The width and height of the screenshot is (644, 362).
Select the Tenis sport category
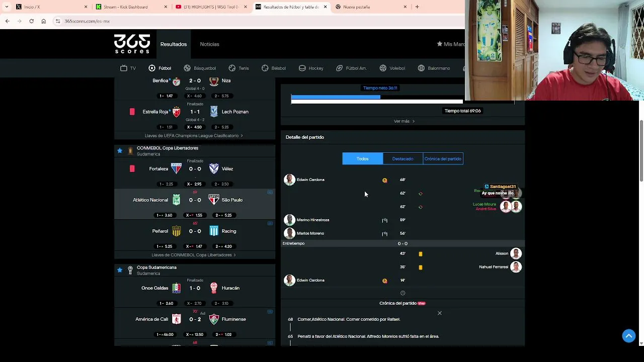238,68
